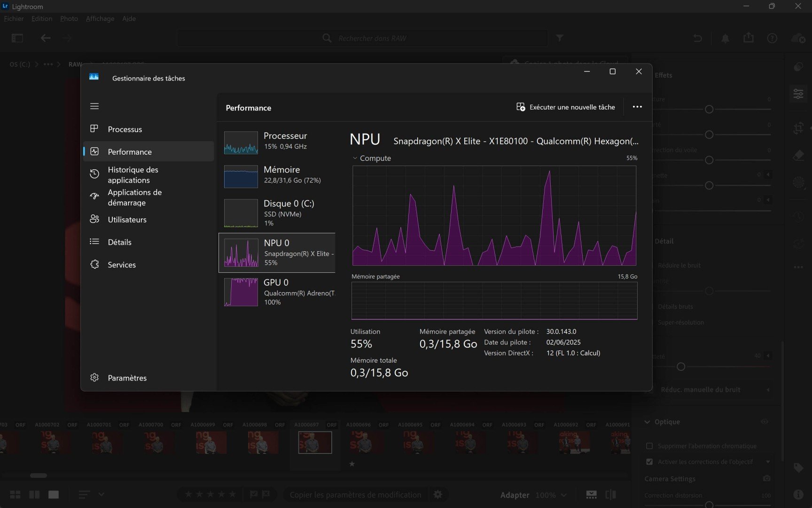812x508 pixels.
Task: Check cloud sync status icon in Lightroom
Action: [798, 38]
